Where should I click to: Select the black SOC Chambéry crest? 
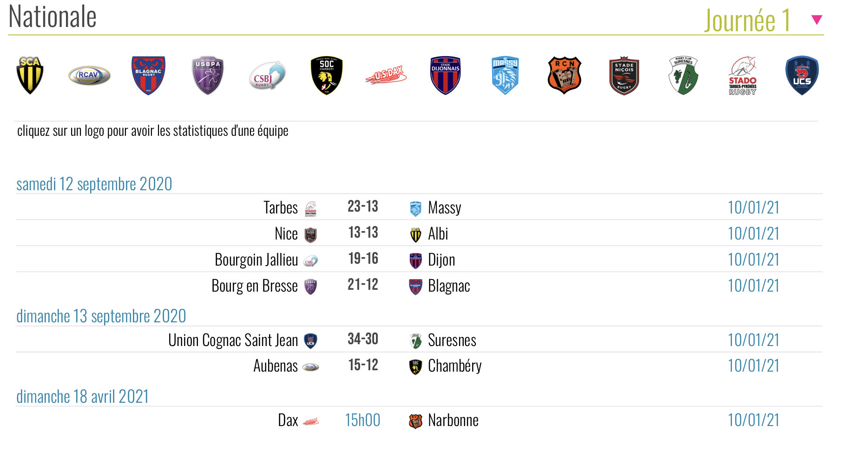[x=327, y=75]
